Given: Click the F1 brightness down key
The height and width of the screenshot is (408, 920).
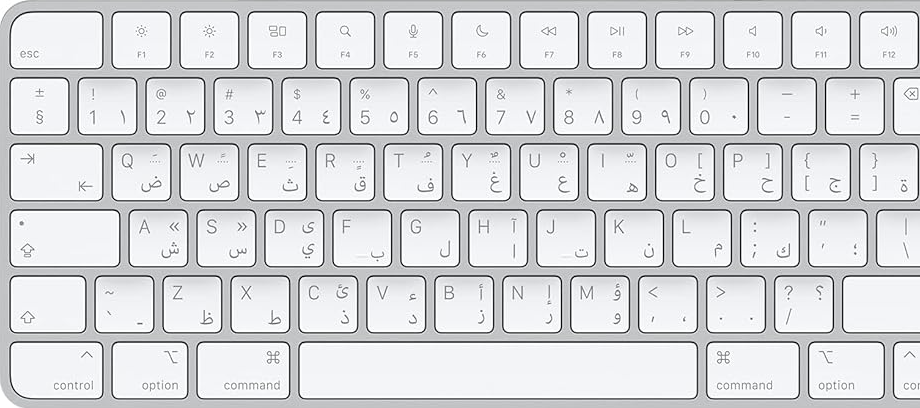Looking at the screenshot, I should (x=141, y=40).
